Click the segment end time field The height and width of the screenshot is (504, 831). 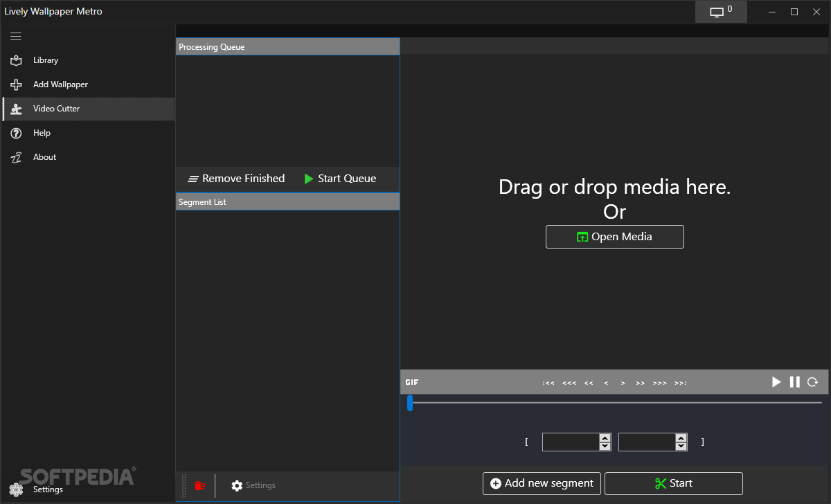[x=647, y=442]
